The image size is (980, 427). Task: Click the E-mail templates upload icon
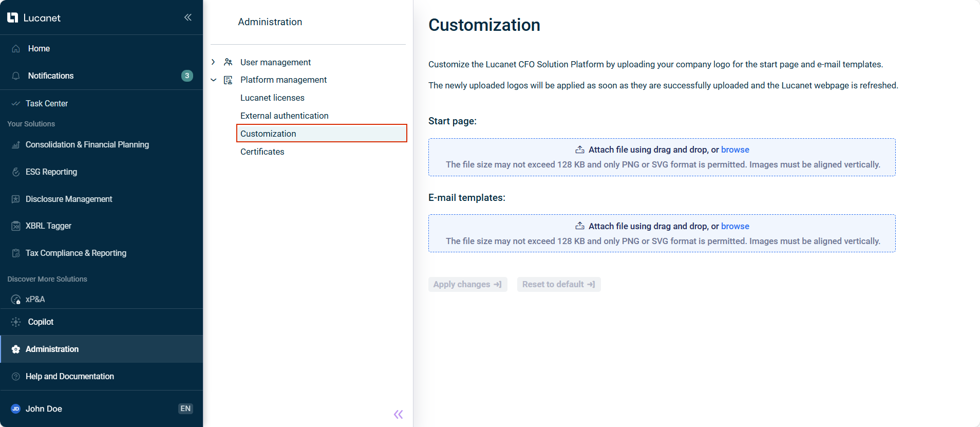click(580, 226)
